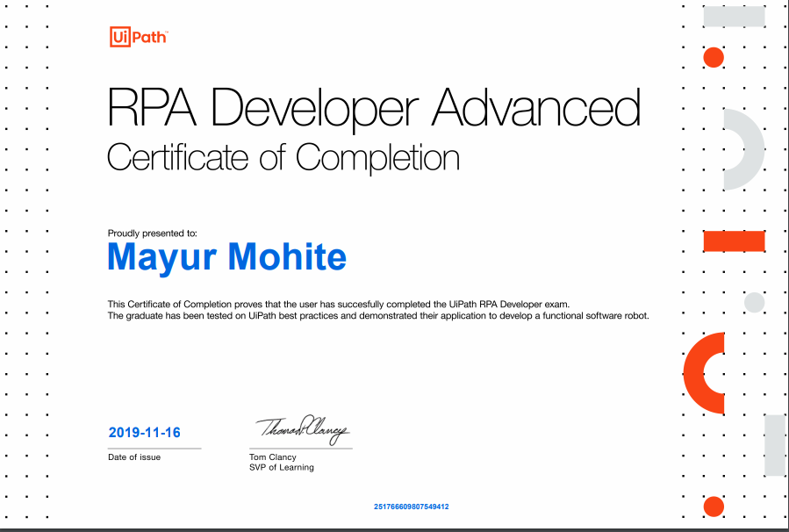Click the "Date of issue" label
This screenshot has width=789, height=532.
134,457
